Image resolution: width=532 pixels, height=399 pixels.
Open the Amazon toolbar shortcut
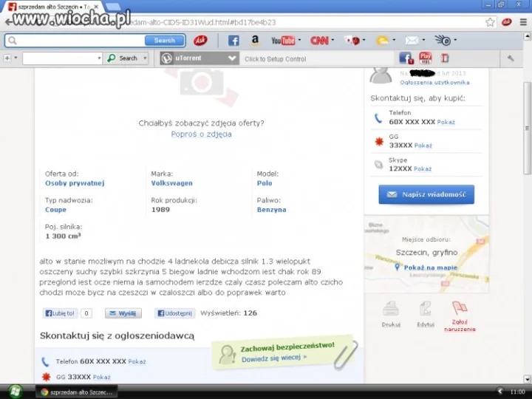[255, 41]
